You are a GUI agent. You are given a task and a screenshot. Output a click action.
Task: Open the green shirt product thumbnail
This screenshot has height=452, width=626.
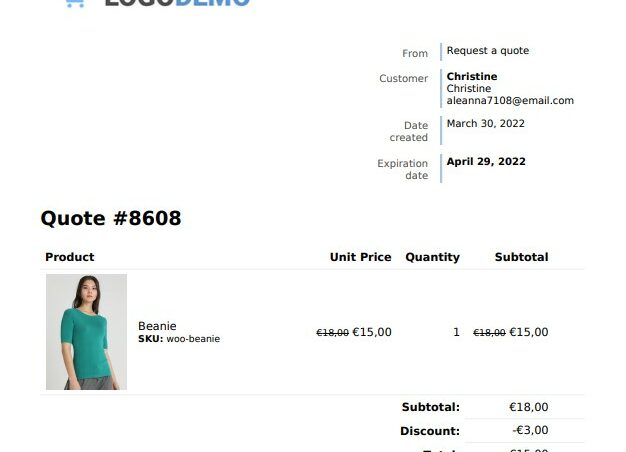[x=86, y=332]
